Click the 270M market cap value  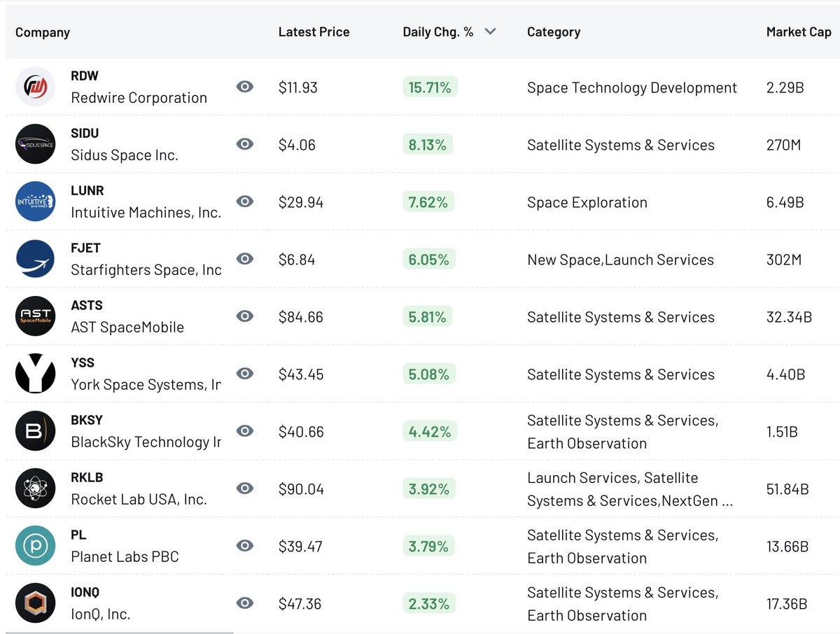coord(784,145)
